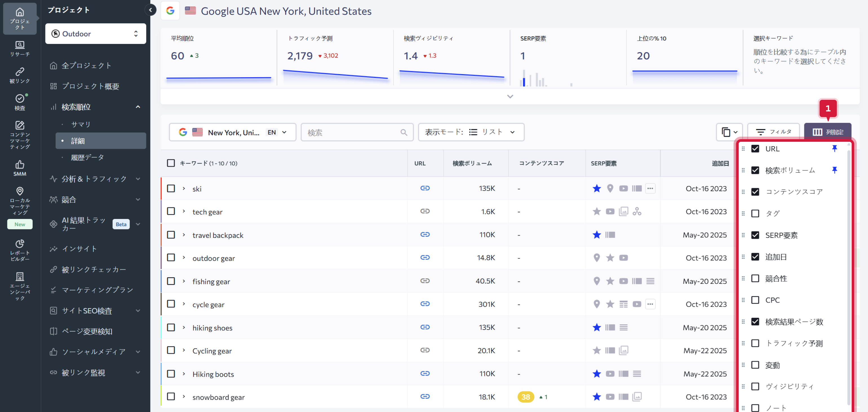Click the star SERP icon for hiking shoes

pos(597,327)
